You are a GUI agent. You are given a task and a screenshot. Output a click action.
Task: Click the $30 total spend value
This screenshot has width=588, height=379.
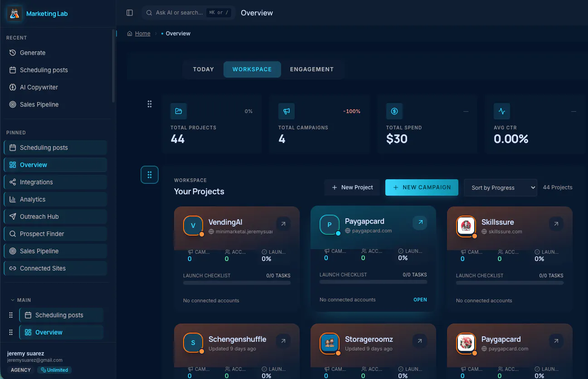pyautogui.click(x=397, y=139)
